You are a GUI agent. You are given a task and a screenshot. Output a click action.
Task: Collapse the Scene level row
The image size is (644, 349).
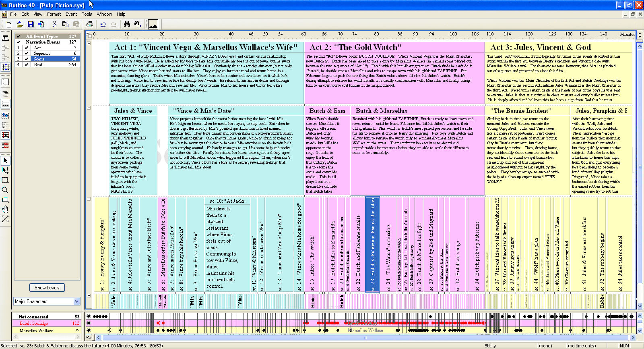click(x=89, y=199)
